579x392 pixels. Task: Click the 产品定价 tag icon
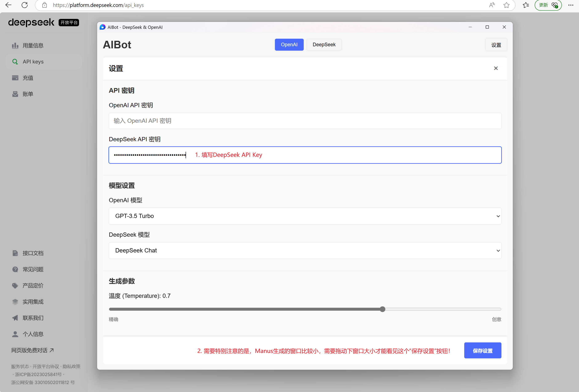pyautogui.click(x=15, y=286)
